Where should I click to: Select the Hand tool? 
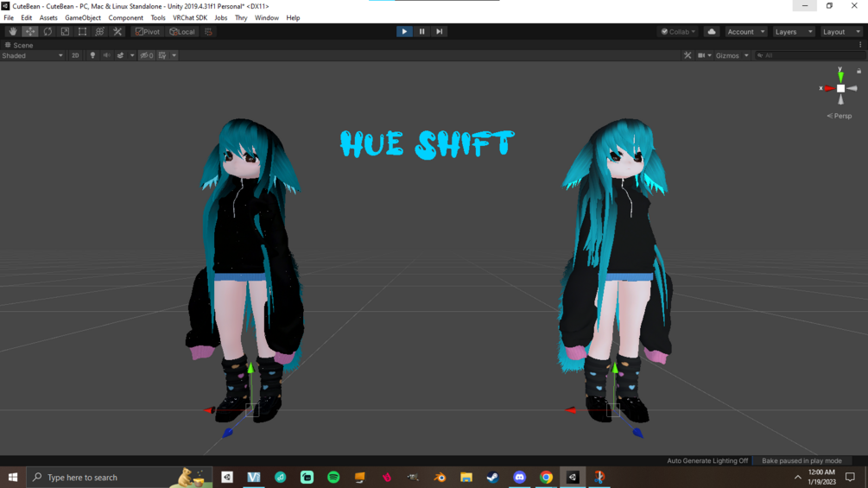click(x=12, y=32)
